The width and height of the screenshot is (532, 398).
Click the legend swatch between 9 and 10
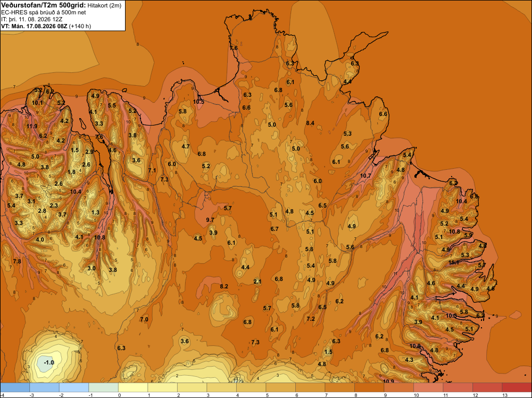[398, 387]
